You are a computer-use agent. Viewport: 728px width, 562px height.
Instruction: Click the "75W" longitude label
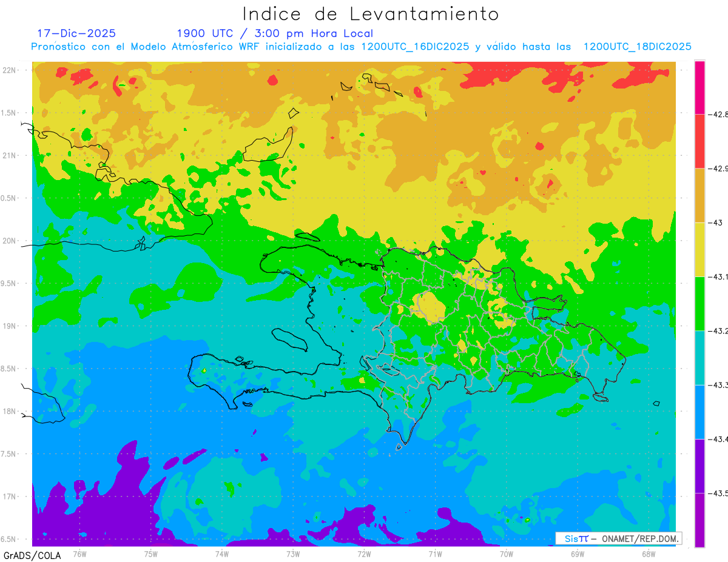[x=151, y=554]
